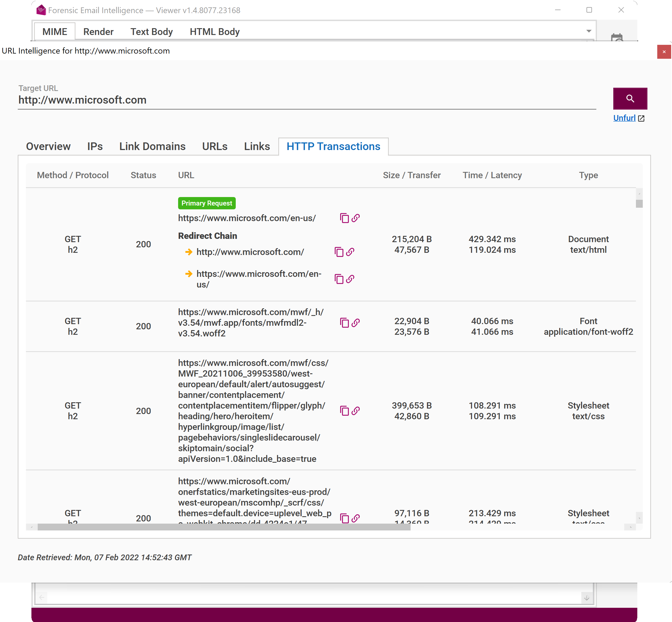Select the Render tab in viewer
Screen dimensions: 672x622
[98, 32]
